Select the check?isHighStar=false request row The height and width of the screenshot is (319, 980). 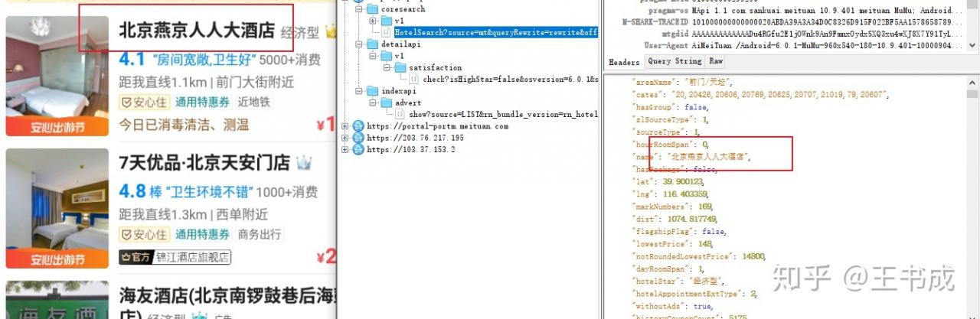[x=510, y=79]
